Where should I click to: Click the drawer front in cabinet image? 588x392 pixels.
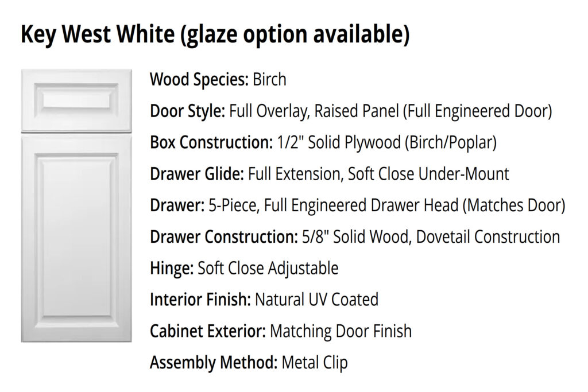(x=76, y=100)
